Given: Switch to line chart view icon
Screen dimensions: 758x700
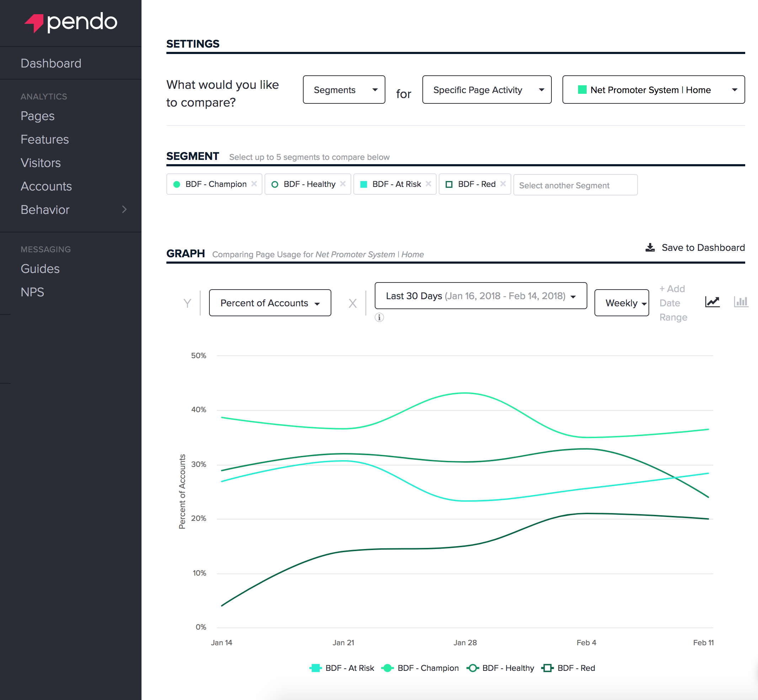Looking at the screenshot, I should click(x=712, y=302).
